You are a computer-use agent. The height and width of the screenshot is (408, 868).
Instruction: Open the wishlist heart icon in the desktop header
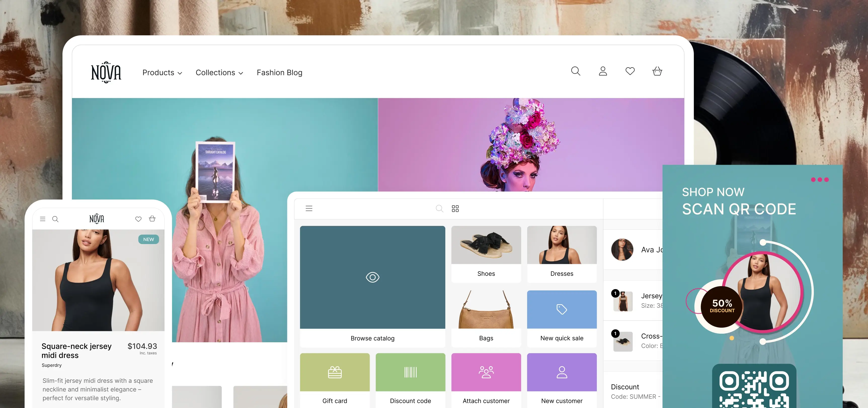click(630, 71)
